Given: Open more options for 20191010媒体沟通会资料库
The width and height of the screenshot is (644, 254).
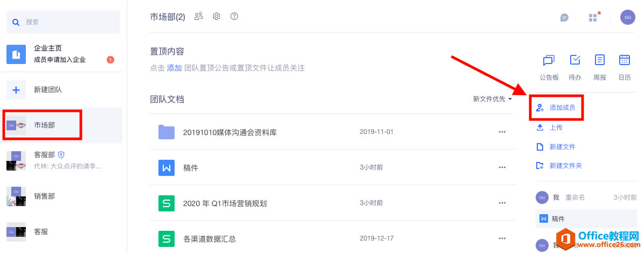Looking at the screenshot, I should [x=502, y=132].
